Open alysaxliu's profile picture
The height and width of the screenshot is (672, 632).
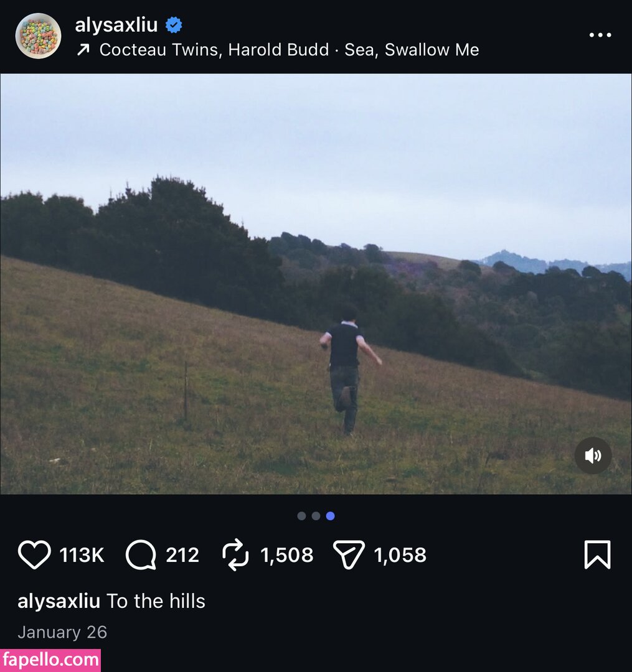point(38,36)
